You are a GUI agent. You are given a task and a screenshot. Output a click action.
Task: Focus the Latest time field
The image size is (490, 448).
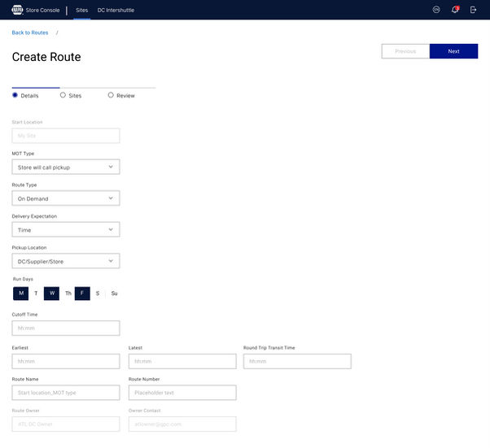tap(182, 361)
